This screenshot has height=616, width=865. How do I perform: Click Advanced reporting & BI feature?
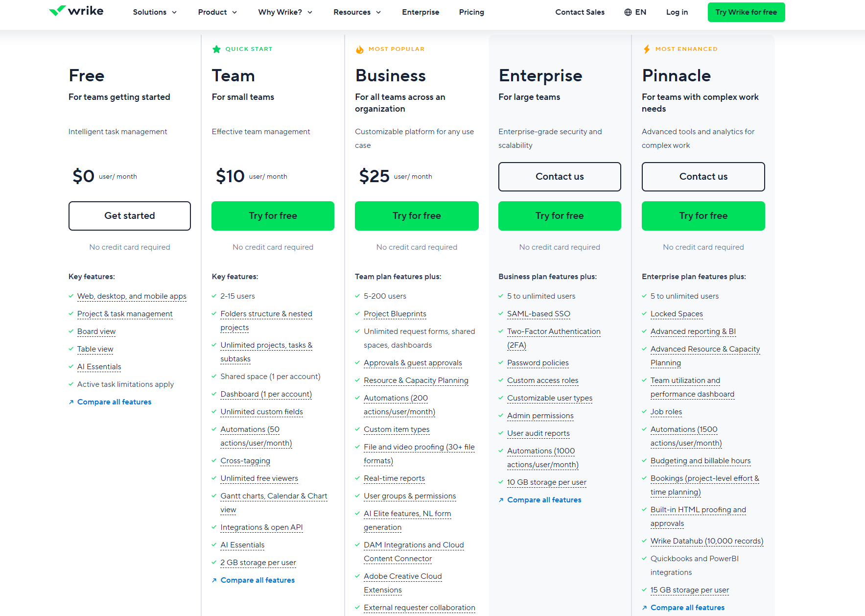pyautogui.click(x=693, y=332)
